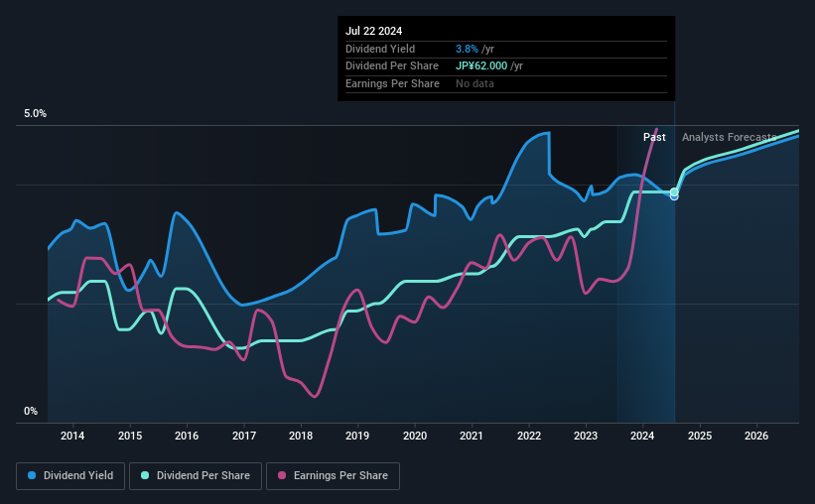Image resolution: width=815 pixels, height=504 pixels.
Task: Click the teal Dividend Per Share legend dot
Action: (145, 475)
